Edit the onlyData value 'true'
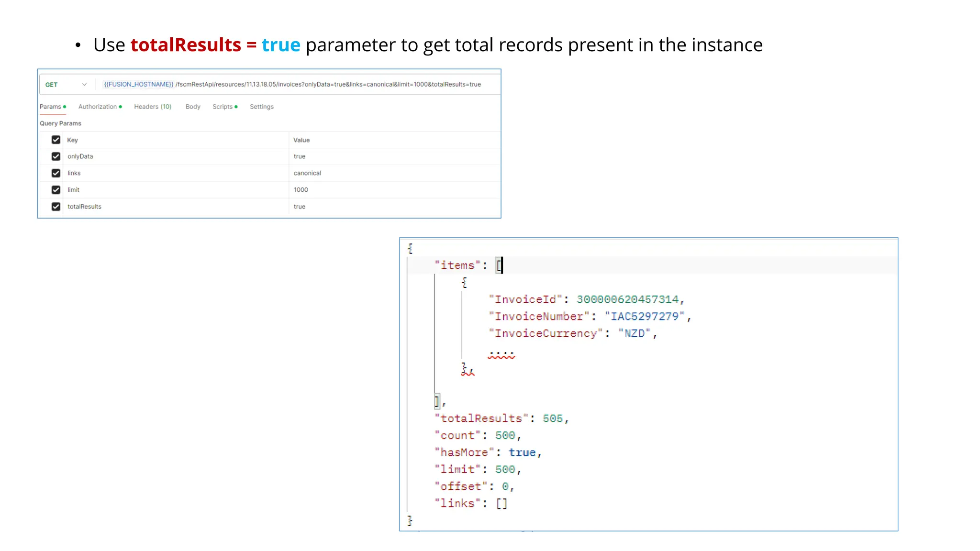This screenshot has height=551, width=980. 395,156
